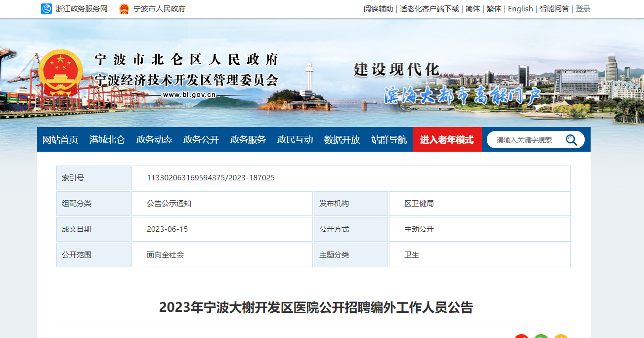Click the 组配分类 label cell
The image size is (644, 338).
click(93, 204)
